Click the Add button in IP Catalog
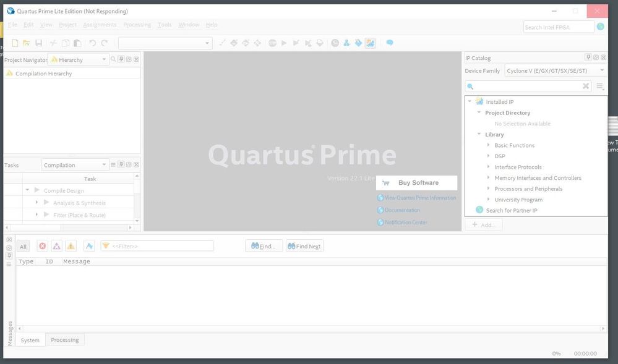618x364 pixels. pos(484,224)
